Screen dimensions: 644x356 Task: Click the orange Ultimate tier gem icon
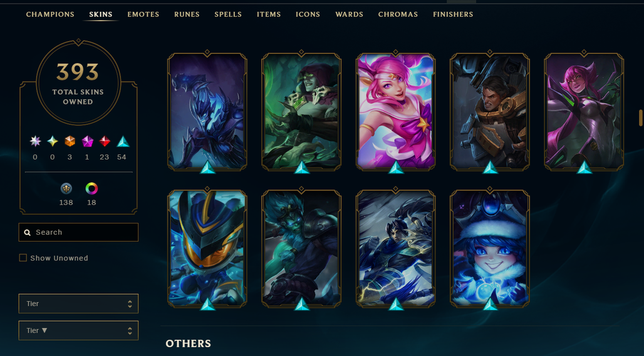click(70, 141)
